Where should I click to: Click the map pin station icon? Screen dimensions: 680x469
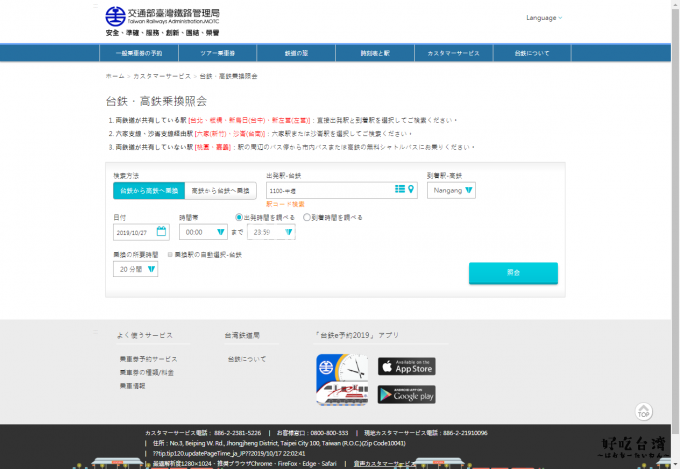[411, 189]
